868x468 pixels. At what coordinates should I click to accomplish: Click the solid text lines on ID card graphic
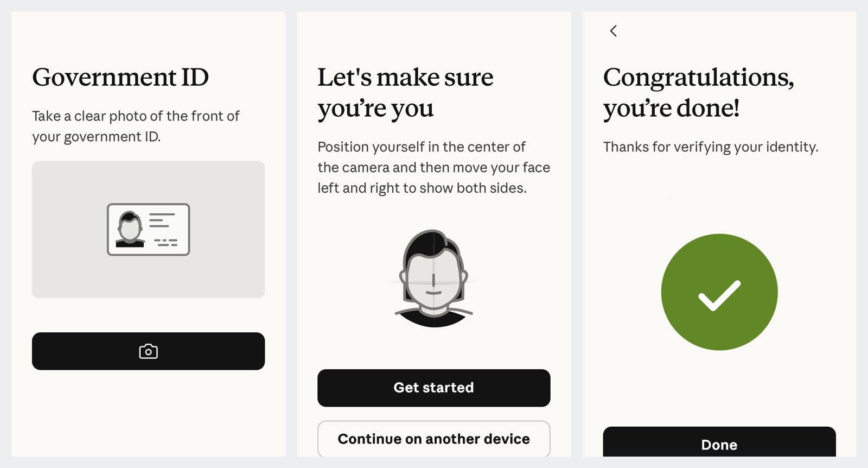[162, 220]
